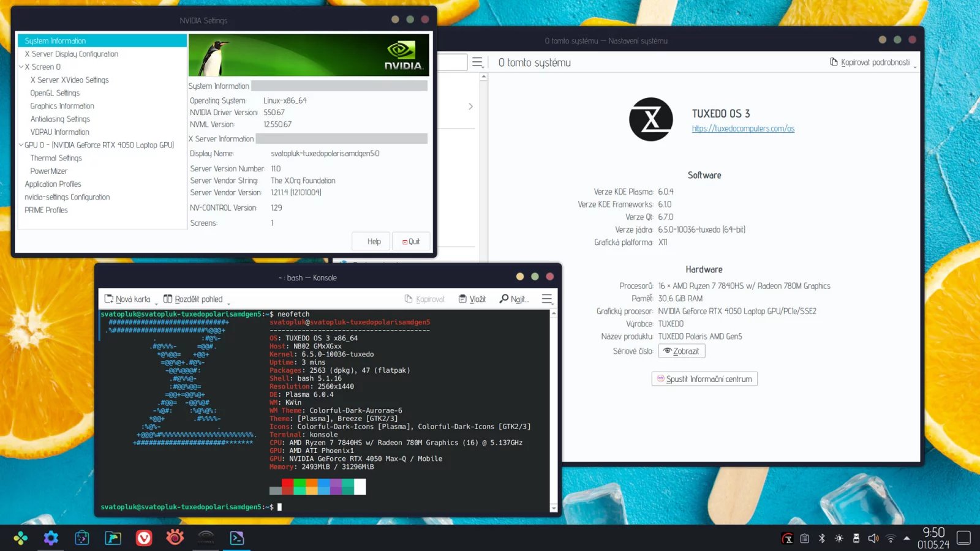Image resolution: width=980 pixels, height=551 pixels.
Task: Open Dolphin file manager from the taskbar
Action: 113,538
